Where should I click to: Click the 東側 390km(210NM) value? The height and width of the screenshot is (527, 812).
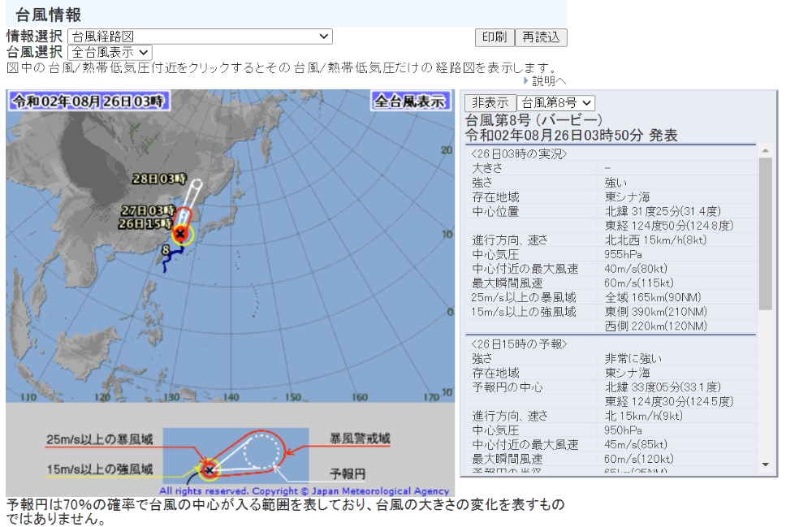click(655, 312)
